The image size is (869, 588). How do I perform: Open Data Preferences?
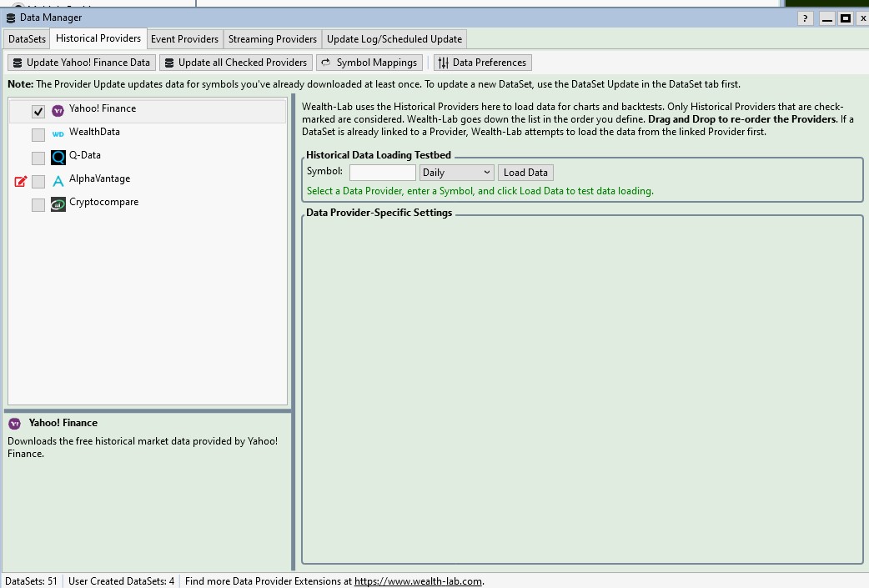[x=482, y=63]
